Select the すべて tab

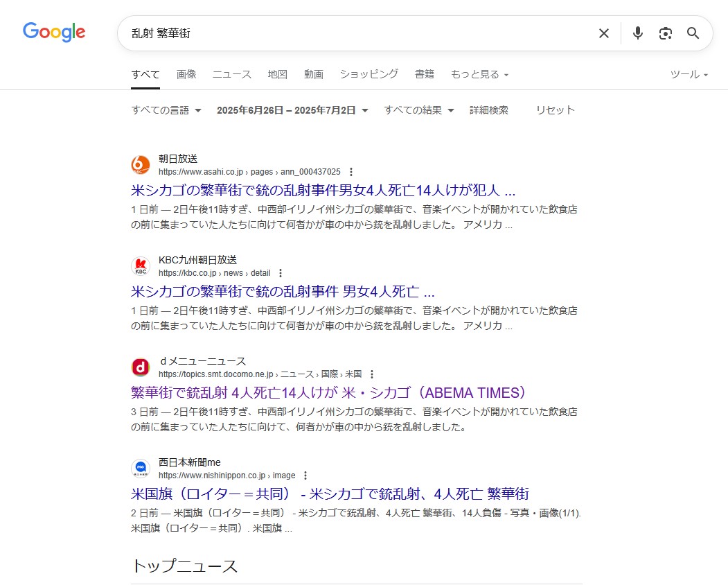(145, 74)
